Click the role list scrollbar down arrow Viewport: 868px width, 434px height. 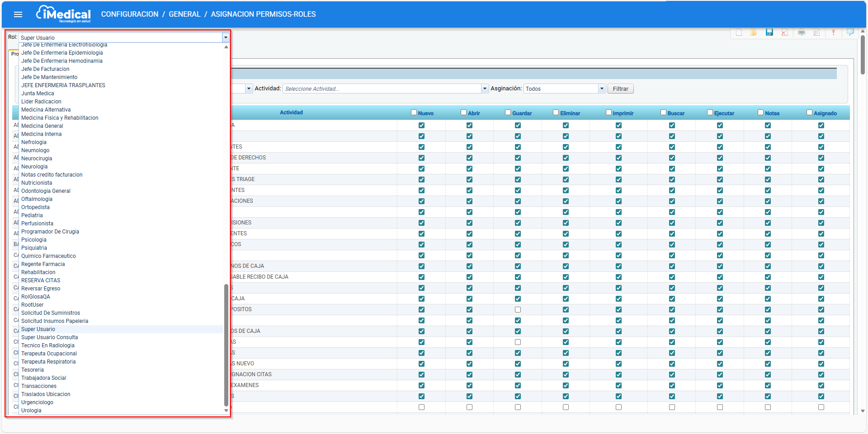pos(226,411)
